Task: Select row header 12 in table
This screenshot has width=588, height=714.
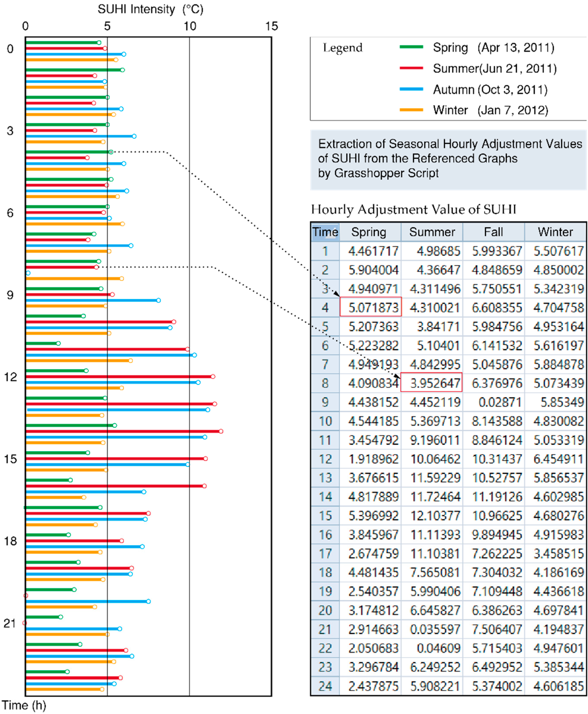Action: (325, 459)
